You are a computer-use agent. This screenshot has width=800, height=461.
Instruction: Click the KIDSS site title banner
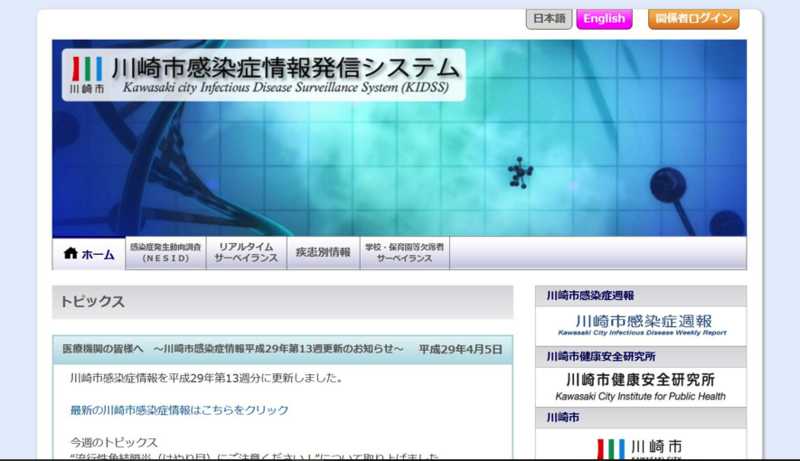coord(264,74)
